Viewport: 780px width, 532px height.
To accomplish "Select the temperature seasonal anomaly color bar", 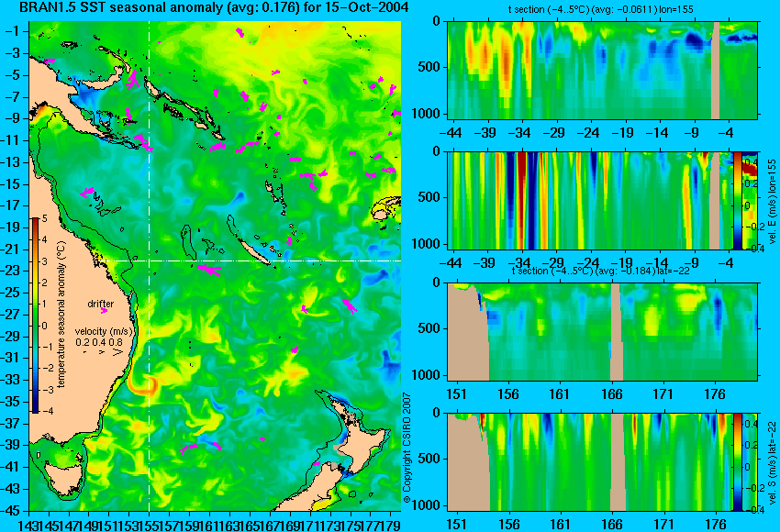I will (x=36, y=316).
